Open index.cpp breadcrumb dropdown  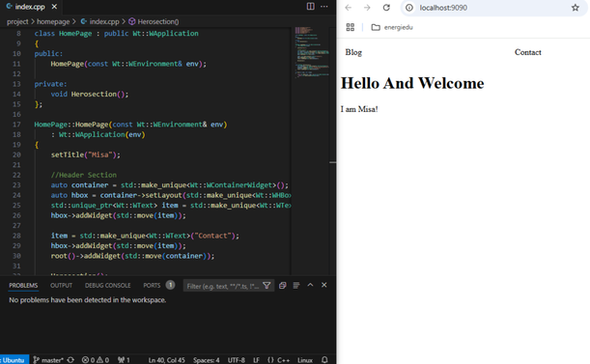(100, 21)
